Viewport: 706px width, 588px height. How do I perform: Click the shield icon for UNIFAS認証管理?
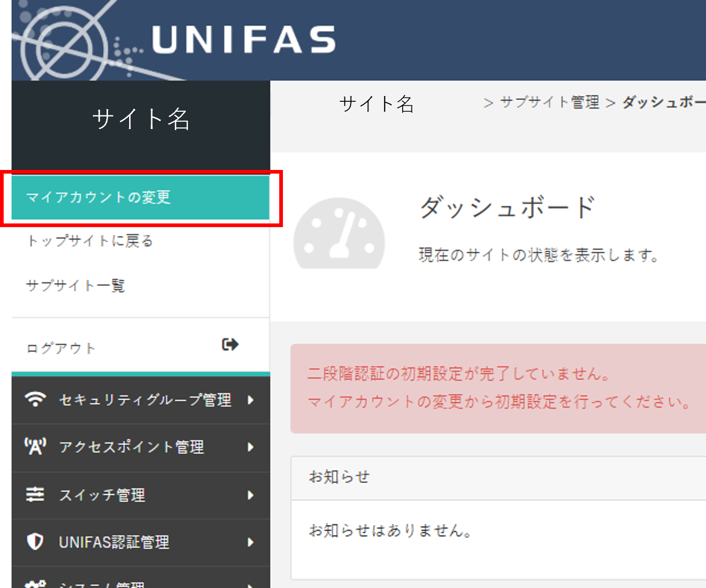[35, 541]
